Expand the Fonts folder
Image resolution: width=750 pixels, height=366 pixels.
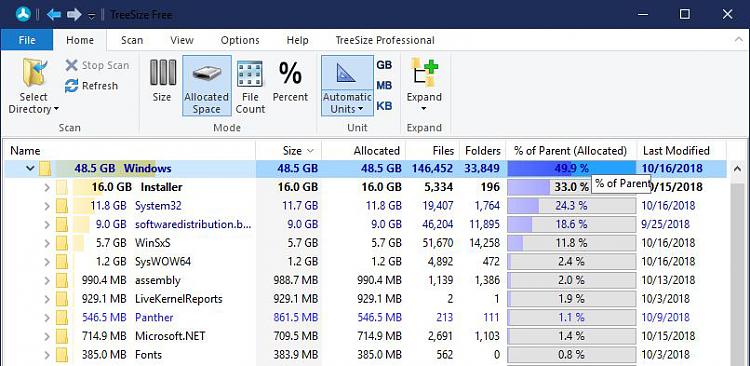click(46, 355)
